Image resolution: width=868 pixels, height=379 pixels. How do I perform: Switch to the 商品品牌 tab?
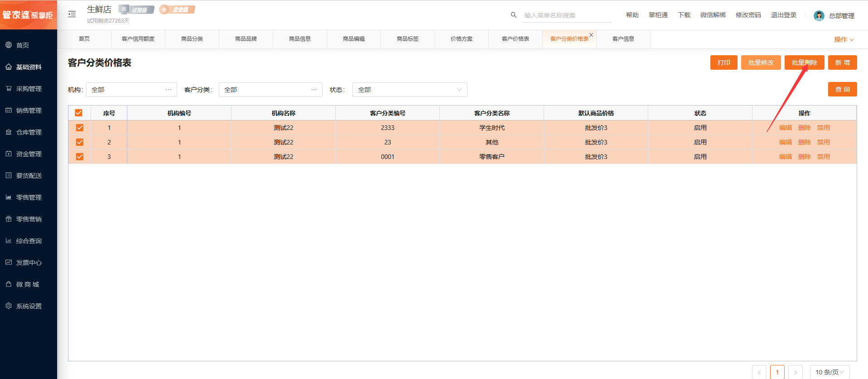[246, 39]
